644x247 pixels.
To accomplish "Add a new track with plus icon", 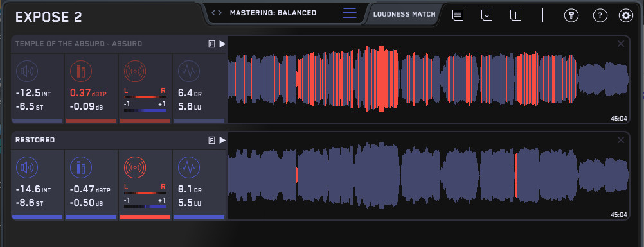I will pos(516,15).
